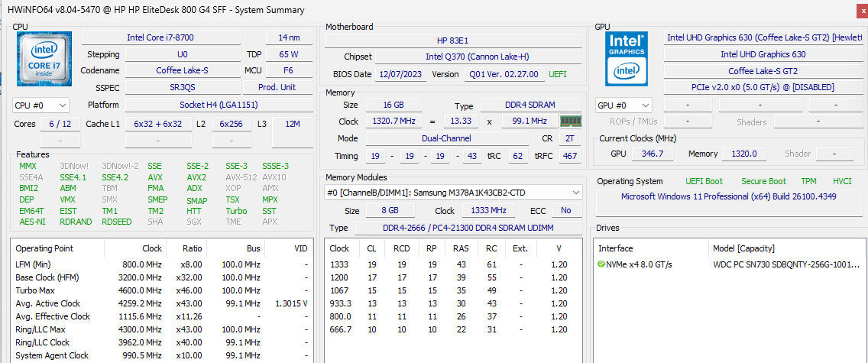Select the 666.7 memory timing row
The width and height of the screenshot is (868, 363).
pos(453,329)
